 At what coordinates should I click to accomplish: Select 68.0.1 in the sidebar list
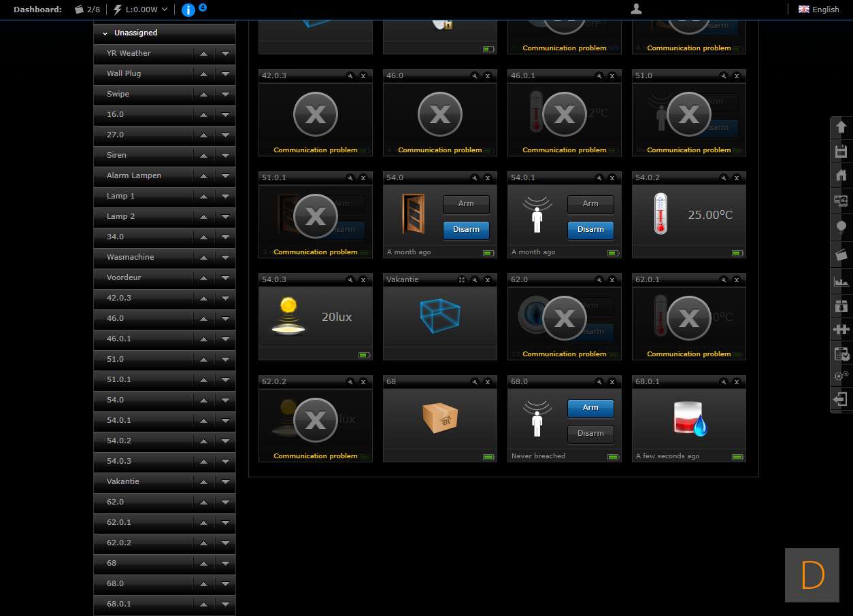(119, 604)
